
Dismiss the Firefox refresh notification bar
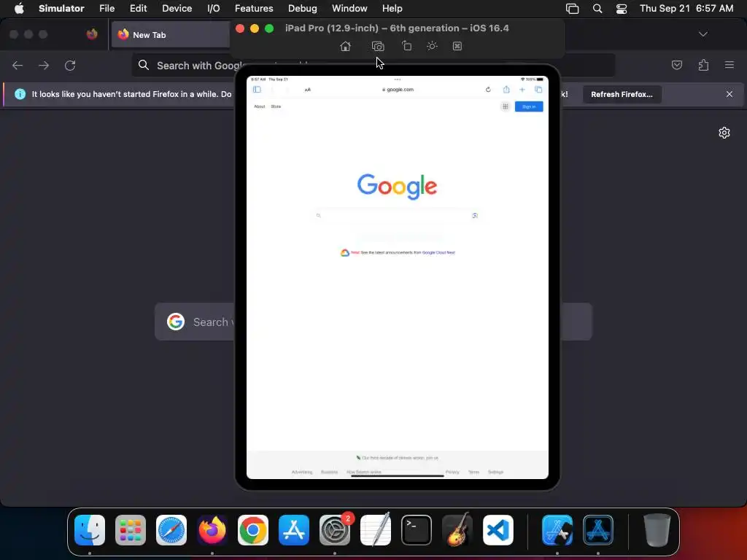point(729,94)
